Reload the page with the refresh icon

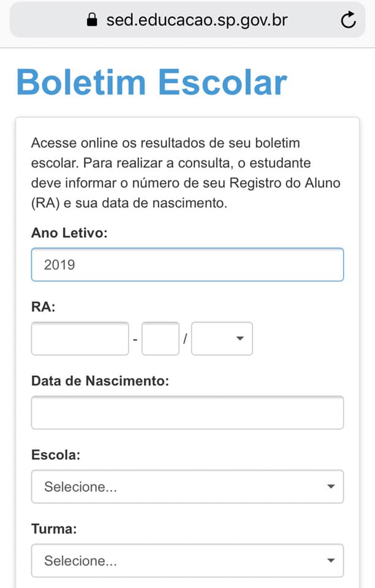[349, 20]
